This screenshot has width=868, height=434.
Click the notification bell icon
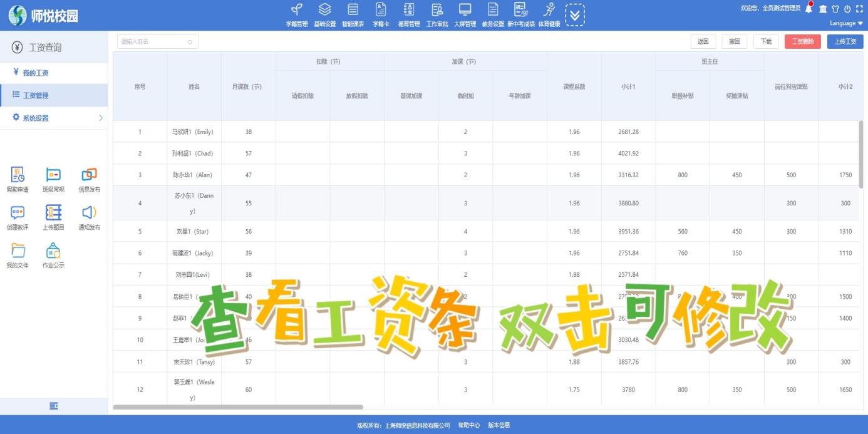pos(809,9)
